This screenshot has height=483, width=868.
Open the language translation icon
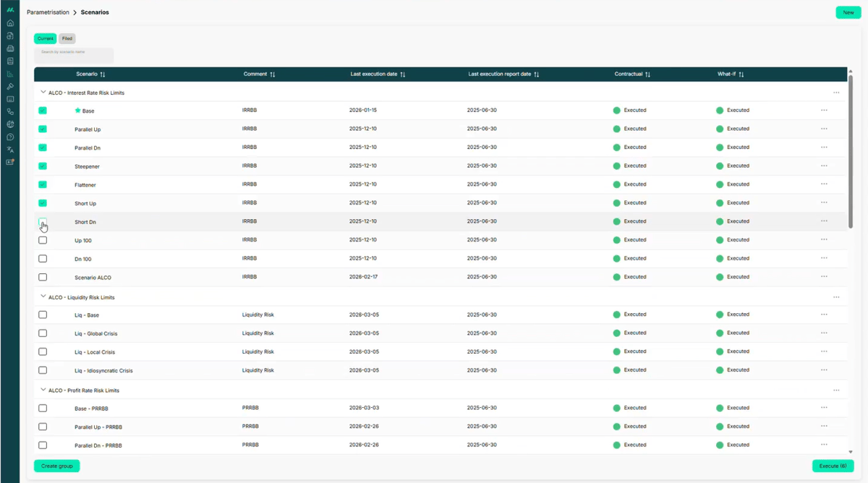(x=10, y=150)
